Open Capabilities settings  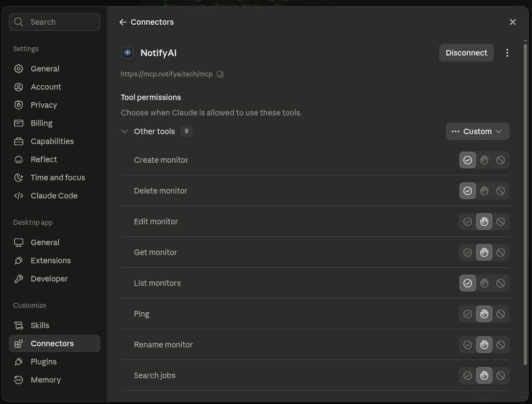pos(54,141)
